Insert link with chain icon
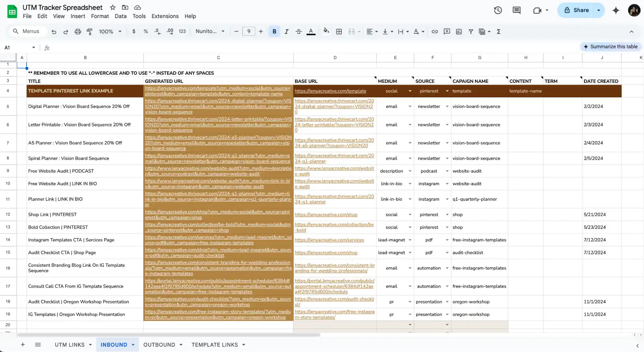The height and width of the screenshot is (352, 644). tap(435, 31)
